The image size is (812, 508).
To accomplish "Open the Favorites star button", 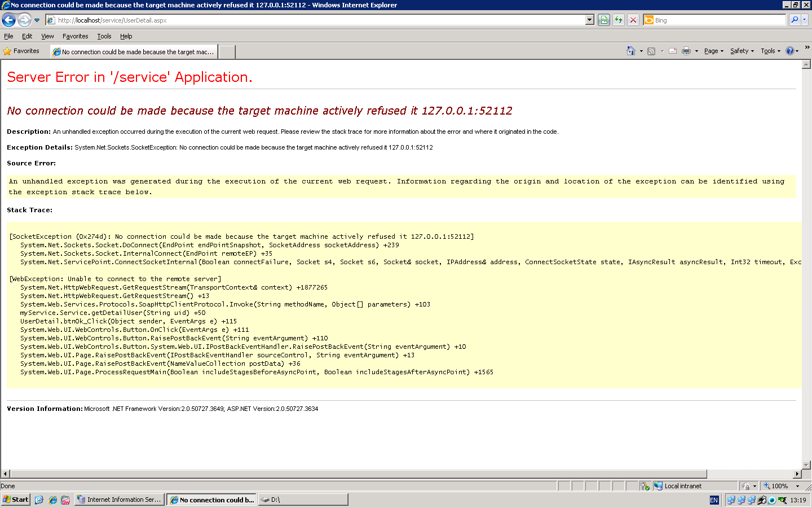I will 21,51.
